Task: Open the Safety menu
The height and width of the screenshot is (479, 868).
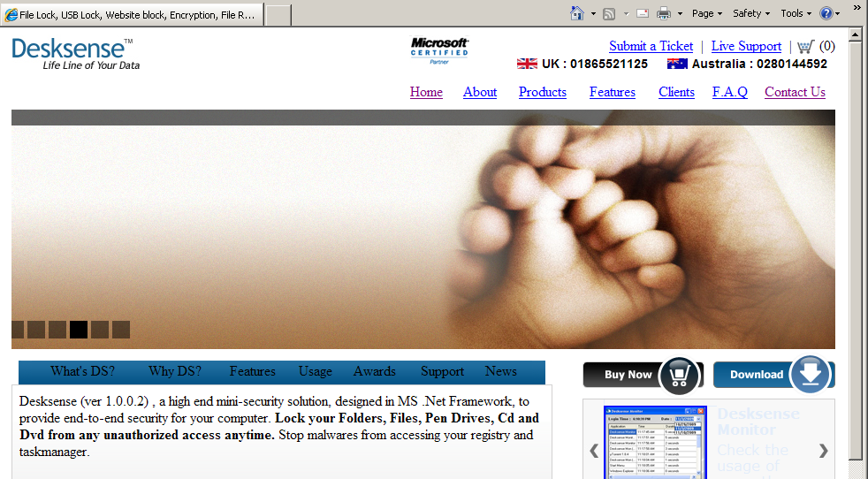Action: coord(751,13)
